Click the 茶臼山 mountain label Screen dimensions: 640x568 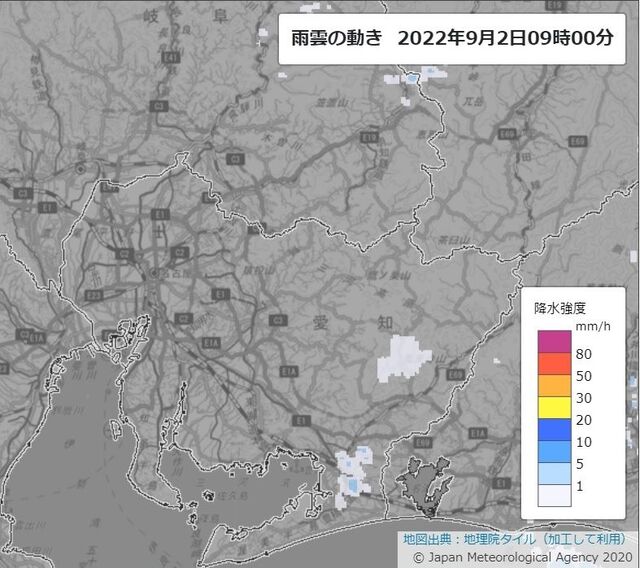(x=454, y=240)
